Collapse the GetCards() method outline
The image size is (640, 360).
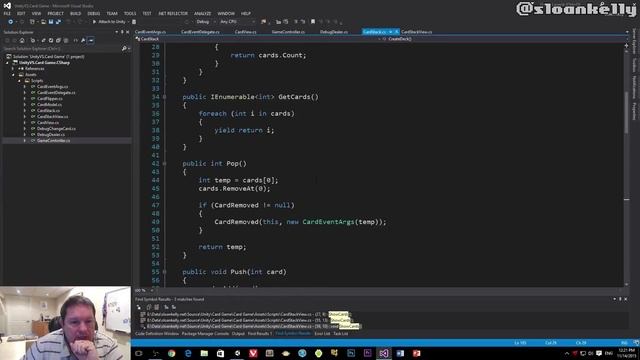click(164, 97)
